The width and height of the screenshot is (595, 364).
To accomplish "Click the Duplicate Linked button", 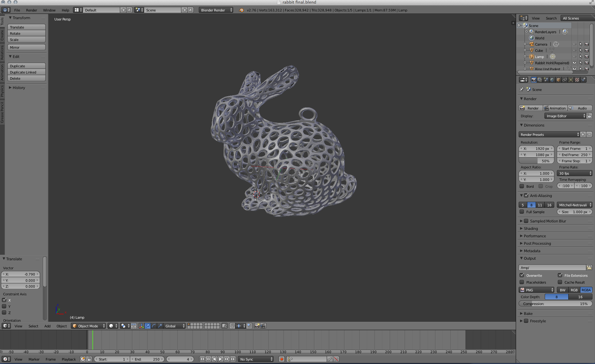I will pos(26,72).
